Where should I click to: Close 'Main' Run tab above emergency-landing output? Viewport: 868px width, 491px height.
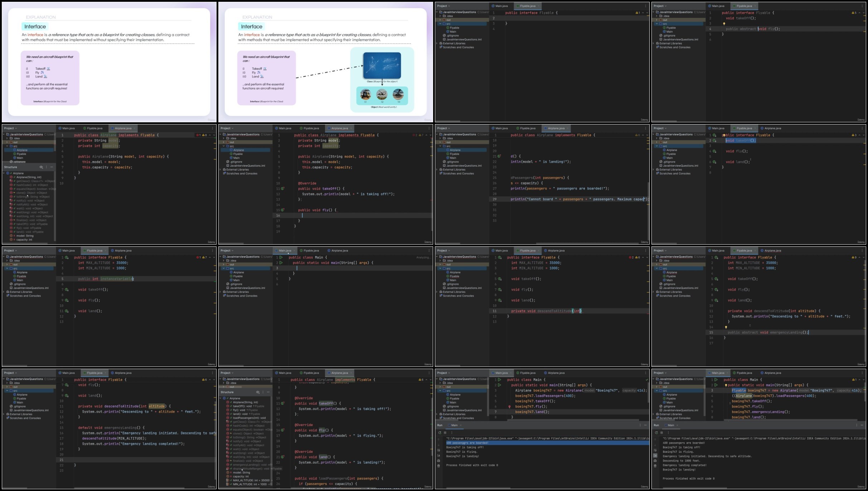point(677,425)
